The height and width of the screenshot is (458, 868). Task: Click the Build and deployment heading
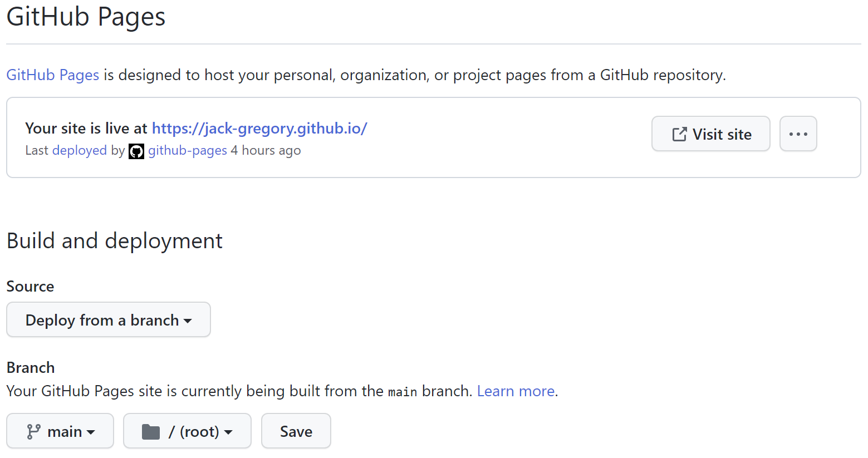point(115,241)
